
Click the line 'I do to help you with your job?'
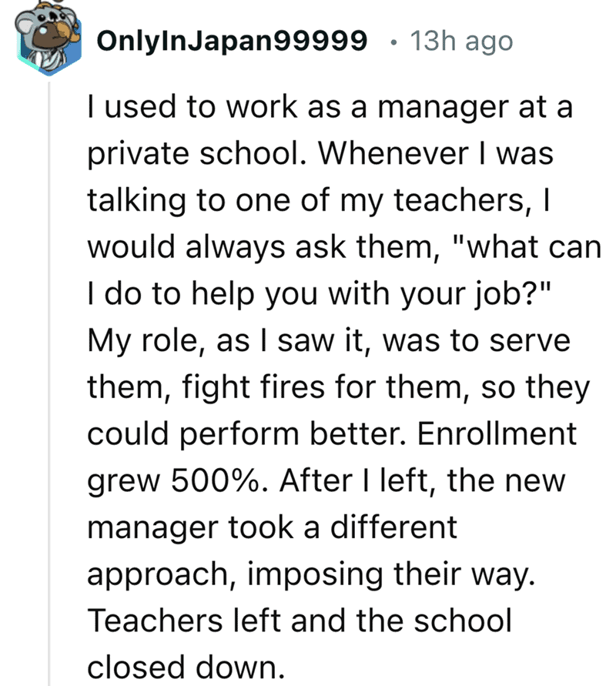coord(319,293)
